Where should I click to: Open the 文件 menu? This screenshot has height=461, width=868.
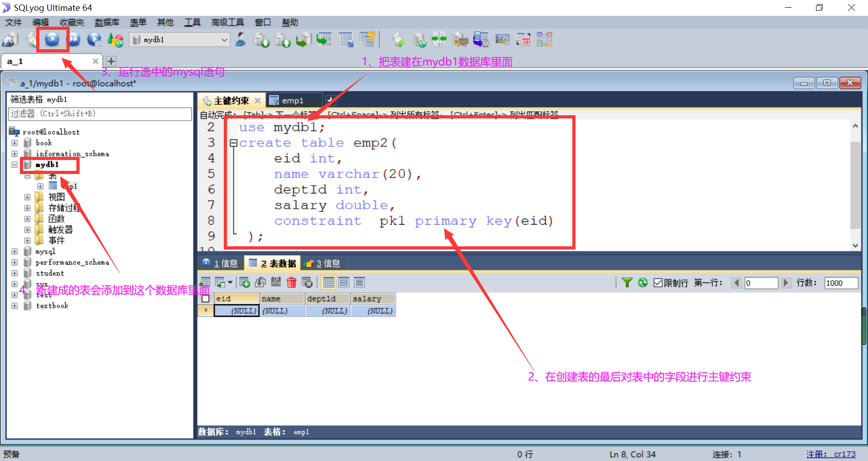[13, 22]
